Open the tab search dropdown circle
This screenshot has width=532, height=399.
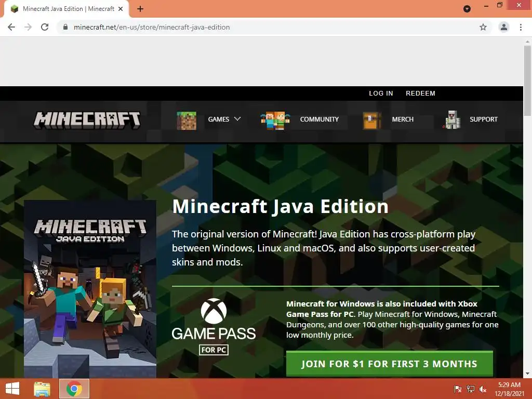pos(467,9)
